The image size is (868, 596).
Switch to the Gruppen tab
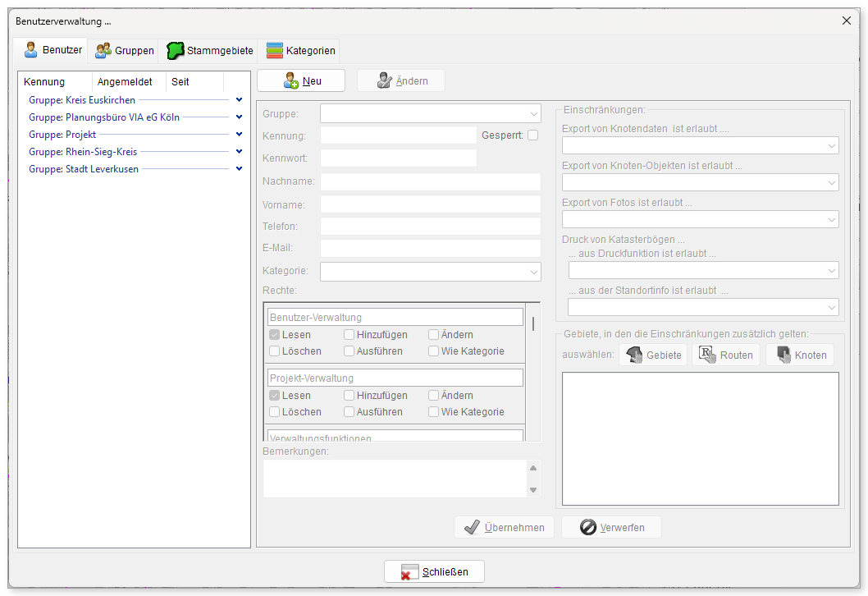point(124,50)
